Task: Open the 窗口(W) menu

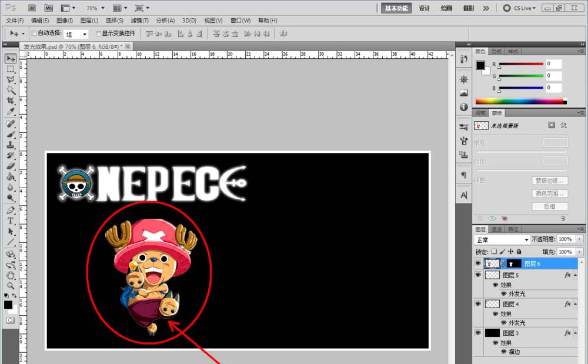Action: [240, 21]
